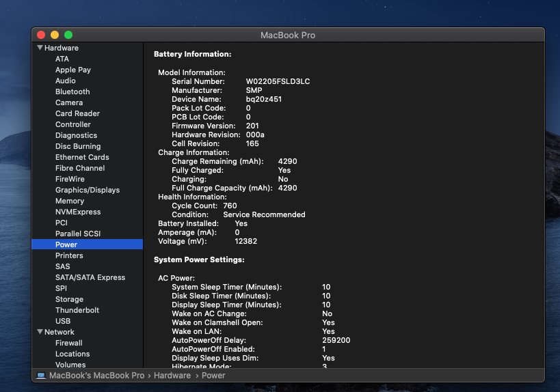Select Apple Pay in the sidebar
Screen dimensions: 560x392
click(73, 70)
